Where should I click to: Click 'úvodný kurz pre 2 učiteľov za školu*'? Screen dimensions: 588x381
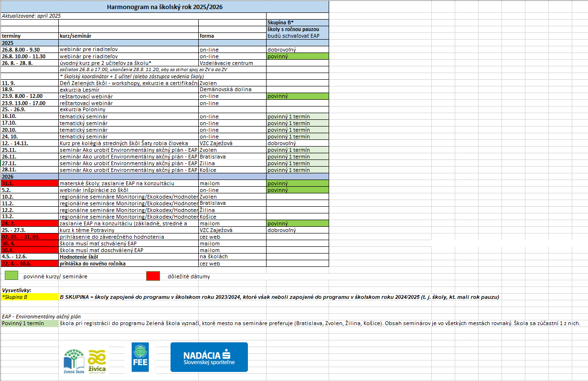(x=128, y=63)
